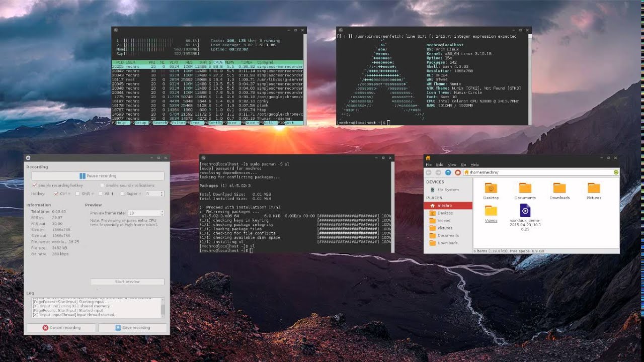Select mechro in Places sidebar
Image resolution: width=644 pixels, height=362 pixels.
(448, 206)
